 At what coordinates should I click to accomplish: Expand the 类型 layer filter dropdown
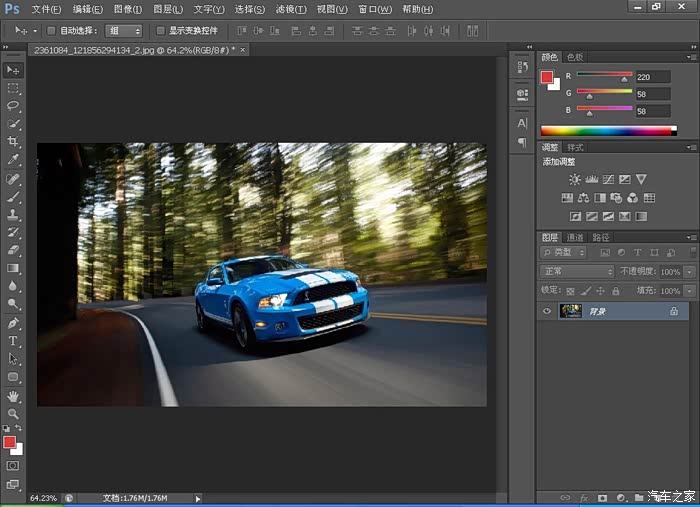point(563,252)
